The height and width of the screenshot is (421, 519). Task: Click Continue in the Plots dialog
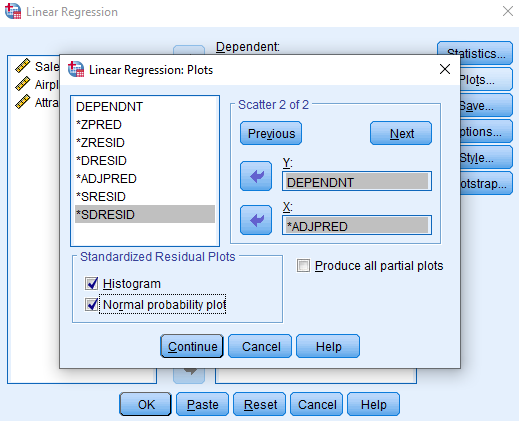tap(192, 346)
